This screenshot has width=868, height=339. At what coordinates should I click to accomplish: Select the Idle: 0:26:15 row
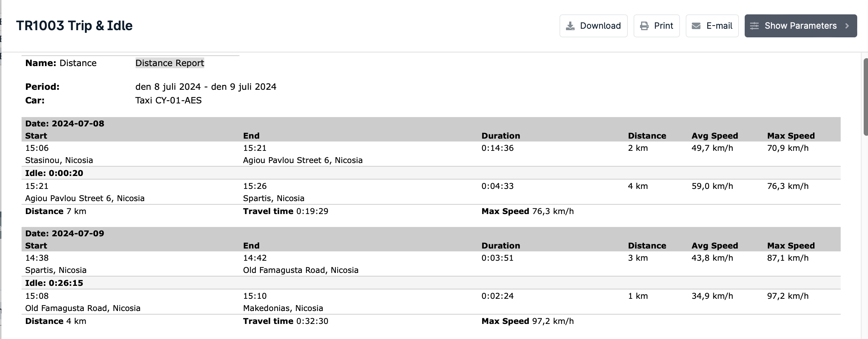point(431,283)
